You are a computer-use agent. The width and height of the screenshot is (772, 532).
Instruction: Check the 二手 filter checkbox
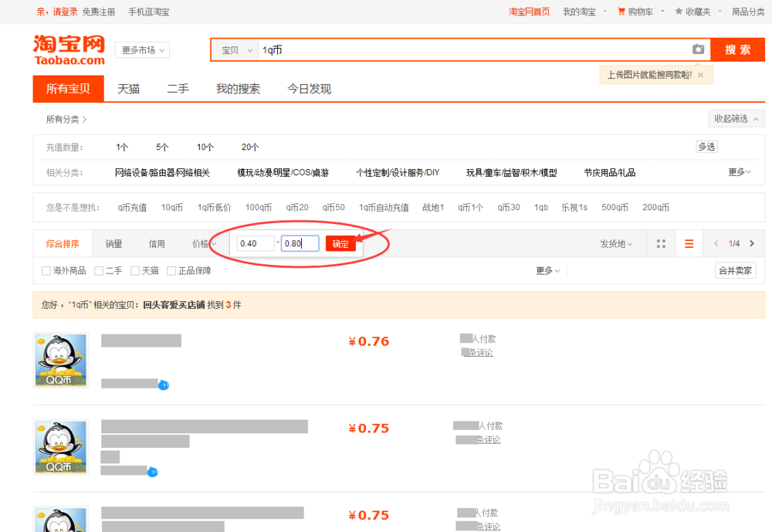tap(98, 270)
